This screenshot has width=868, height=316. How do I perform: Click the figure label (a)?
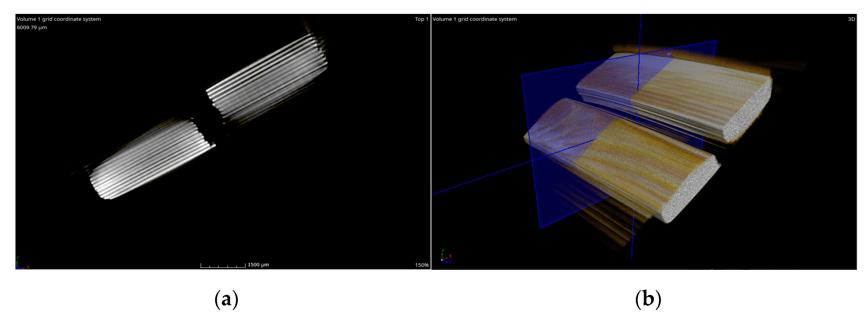(x=226, y=299)
